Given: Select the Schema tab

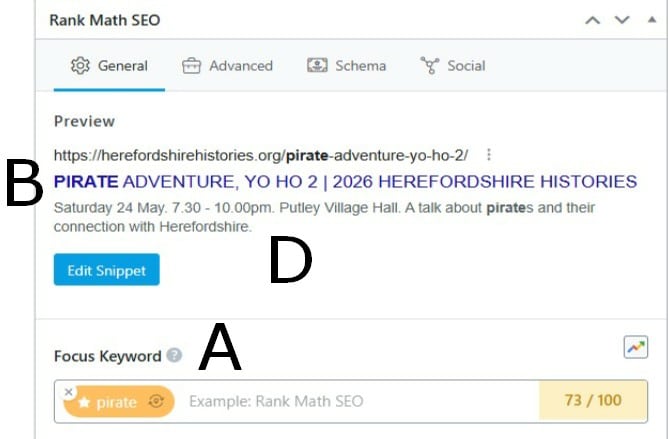Looking at the screenshot, I should coord(346,66).
